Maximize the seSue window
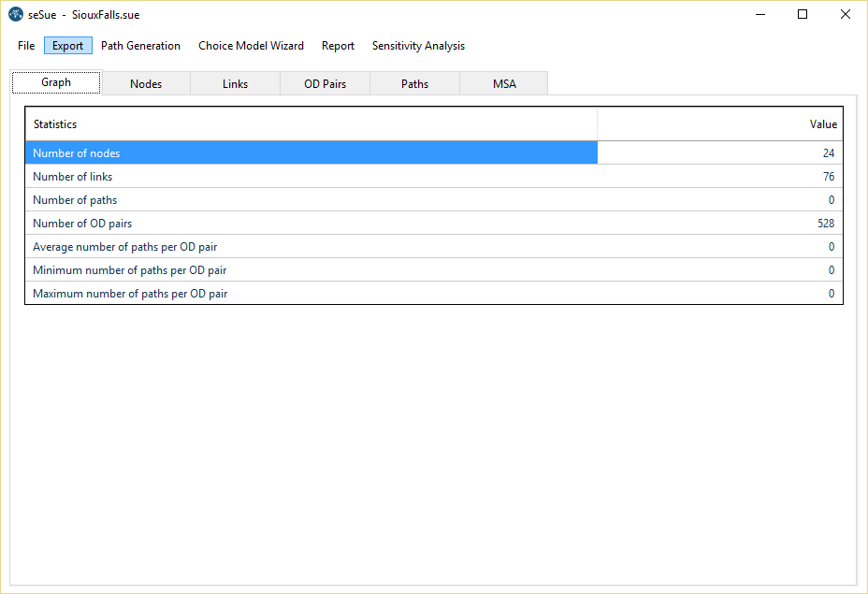This screenshot has width=868, height=594. 803,15
